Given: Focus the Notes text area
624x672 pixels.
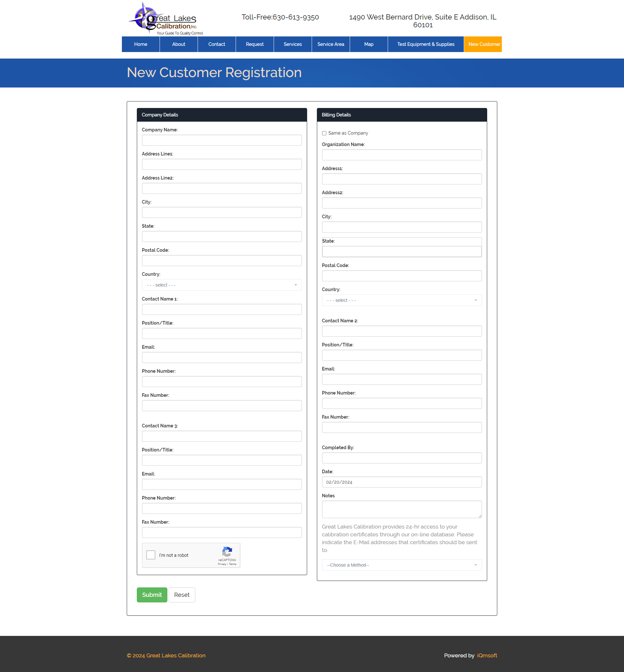Looking at the screenshot, I should point(401,509).
